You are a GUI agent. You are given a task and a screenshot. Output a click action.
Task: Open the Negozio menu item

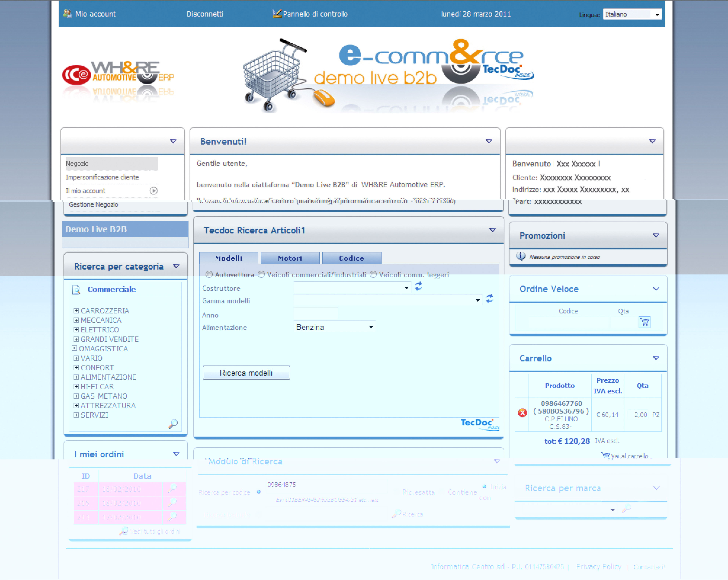pyautogui.click(x=112, y=163)
